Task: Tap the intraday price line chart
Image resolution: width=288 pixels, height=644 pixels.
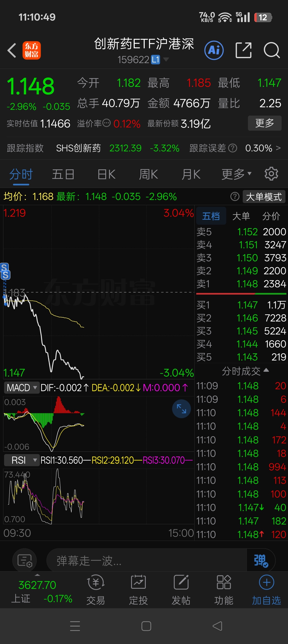Action: (99, 292)
